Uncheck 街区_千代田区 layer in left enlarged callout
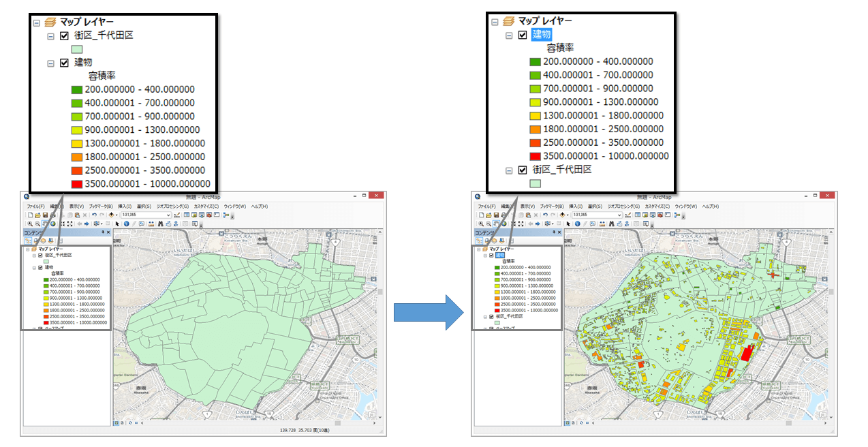 point(65,35)
